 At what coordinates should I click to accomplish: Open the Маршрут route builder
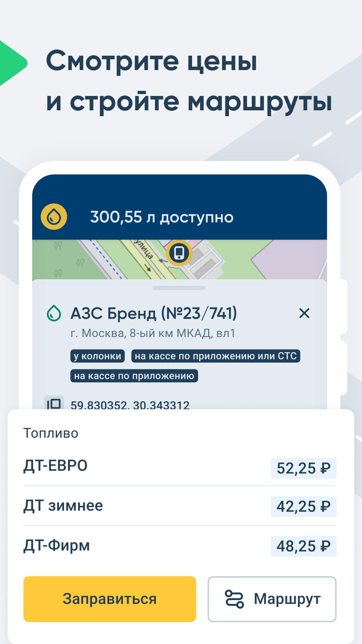(x=272, y=599)
